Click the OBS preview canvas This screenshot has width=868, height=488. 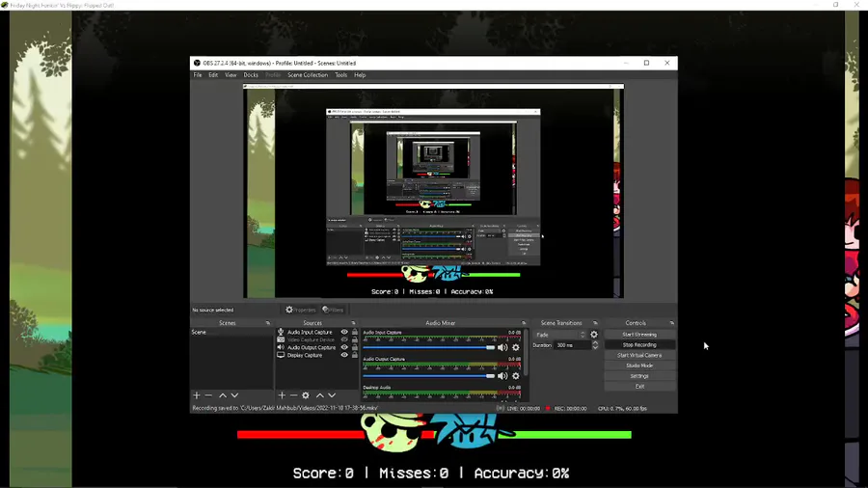pyautogui.click(x=433, y=191)
